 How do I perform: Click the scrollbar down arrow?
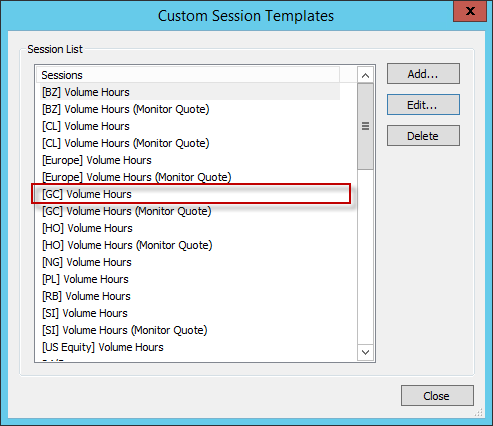point(365,352)
